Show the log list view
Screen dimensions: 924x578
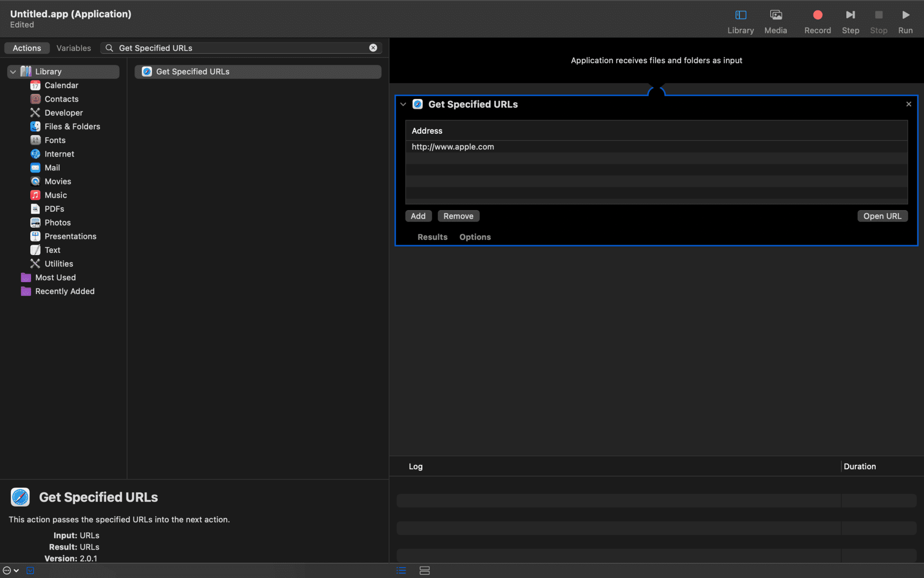pos(401,570)
